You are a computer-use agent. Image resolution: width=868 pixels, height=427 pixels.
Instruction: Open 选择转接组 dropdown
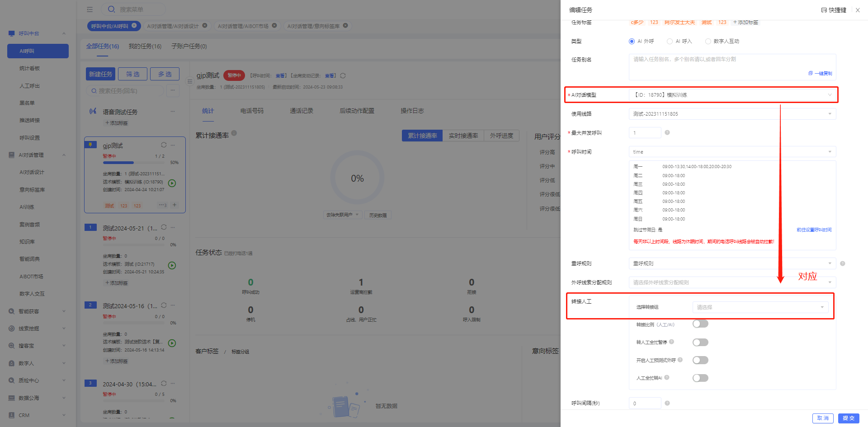[x=760, y=307]
